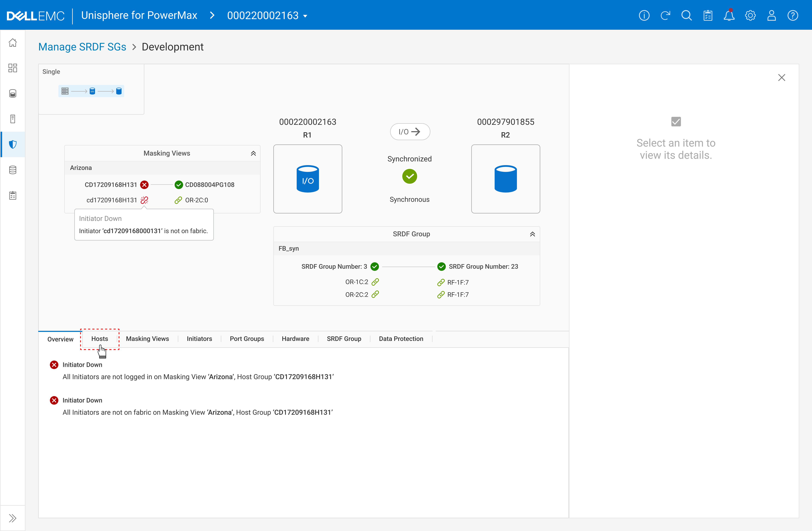
Task: Click the notifications bell icon
Action: [x=729, y=16]
